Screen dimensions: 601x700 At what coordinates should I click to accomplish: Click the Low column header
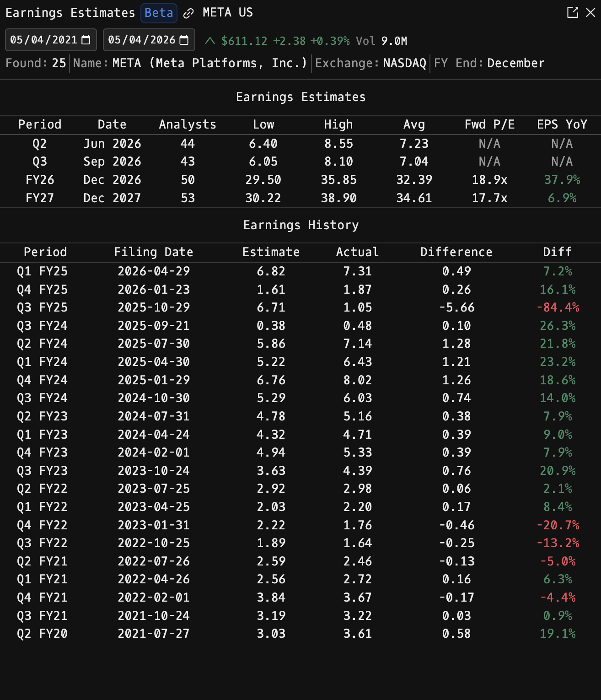[263, 124]
